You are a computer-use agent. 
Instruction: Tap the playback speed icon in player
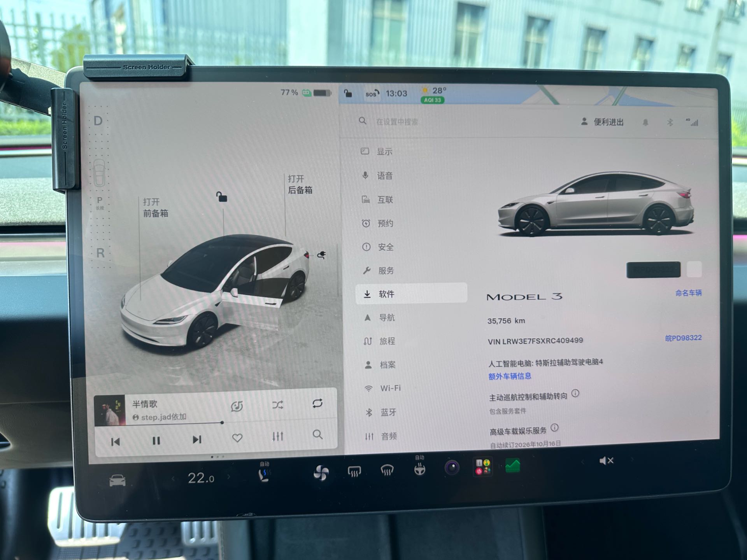(x=237, y=406)
